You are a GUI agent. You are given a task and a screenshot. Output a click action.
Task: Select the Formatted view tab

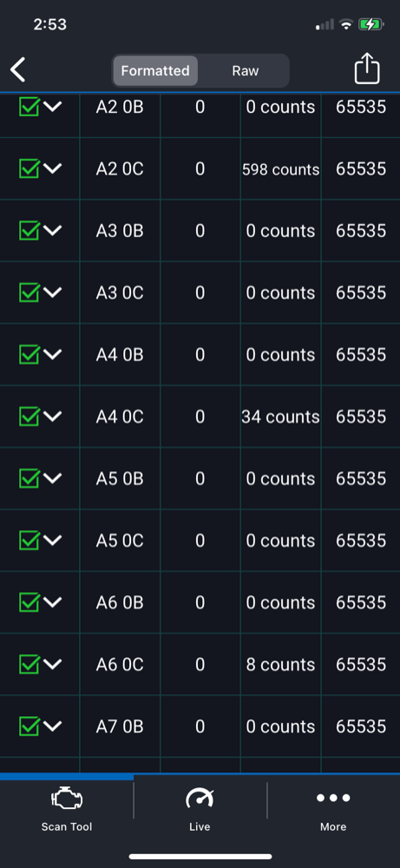155,71
